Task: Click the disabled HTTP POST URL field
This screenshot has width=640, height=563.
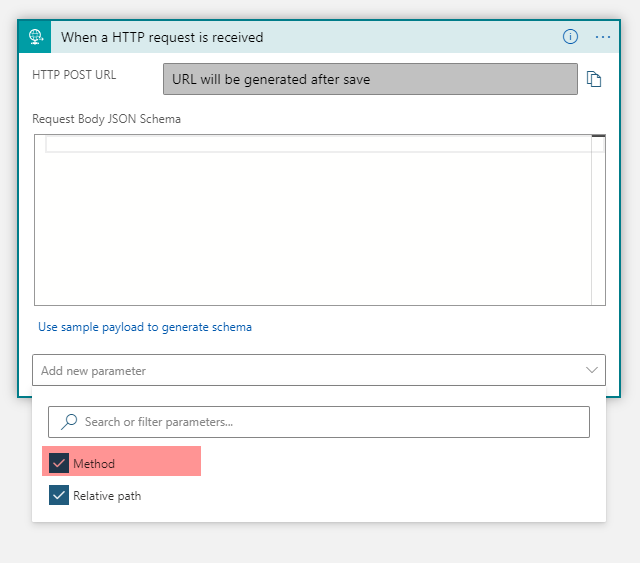Action: click(x=370, y=79)
